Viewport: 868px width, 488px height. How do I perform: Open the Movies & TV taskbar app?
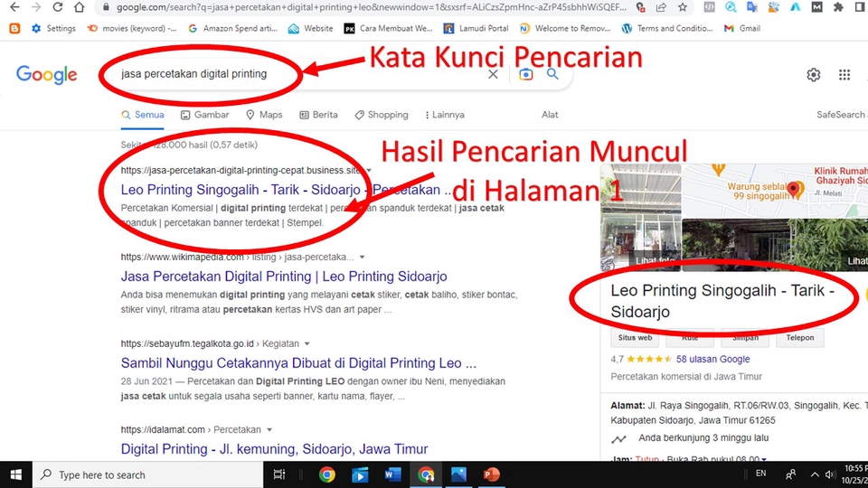pyautogui.click(x=359, y=474)
